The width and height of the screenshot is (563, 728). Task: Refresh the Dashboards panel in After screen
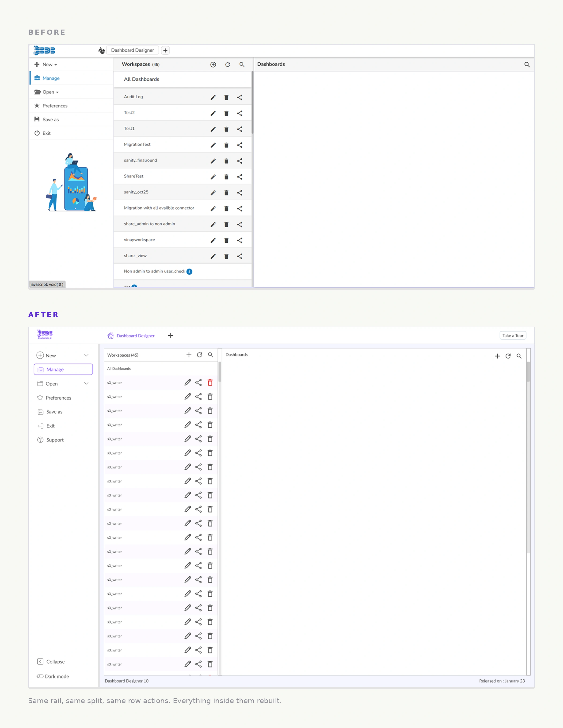coord(508,356)
